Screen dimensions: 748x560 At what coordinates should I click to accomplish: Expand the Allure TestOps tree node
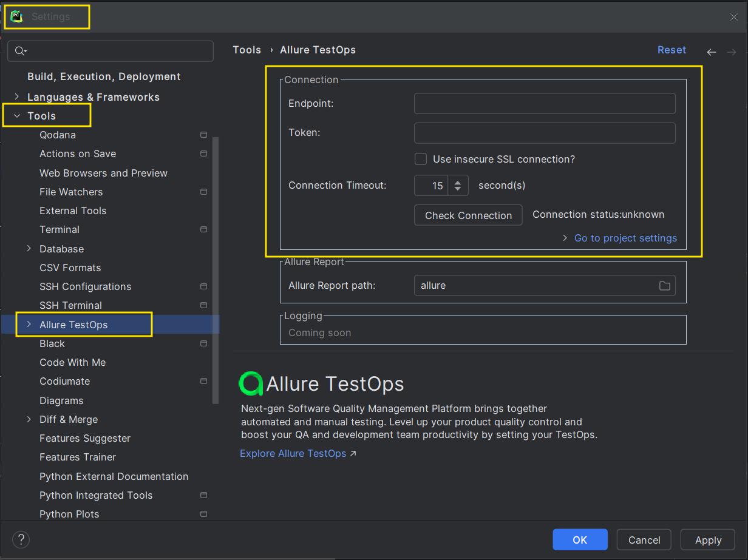29,325
